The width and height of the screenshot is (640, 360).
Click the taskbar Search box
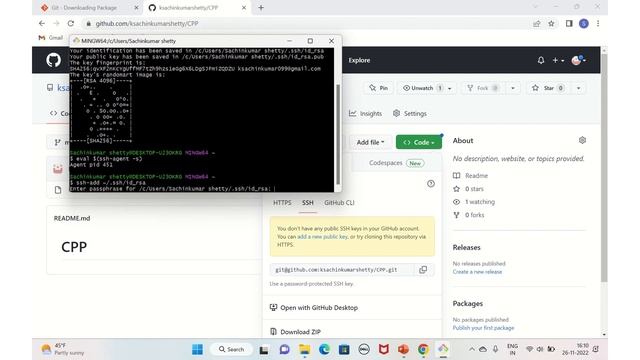pyautogui.click(x=231, y=349)
